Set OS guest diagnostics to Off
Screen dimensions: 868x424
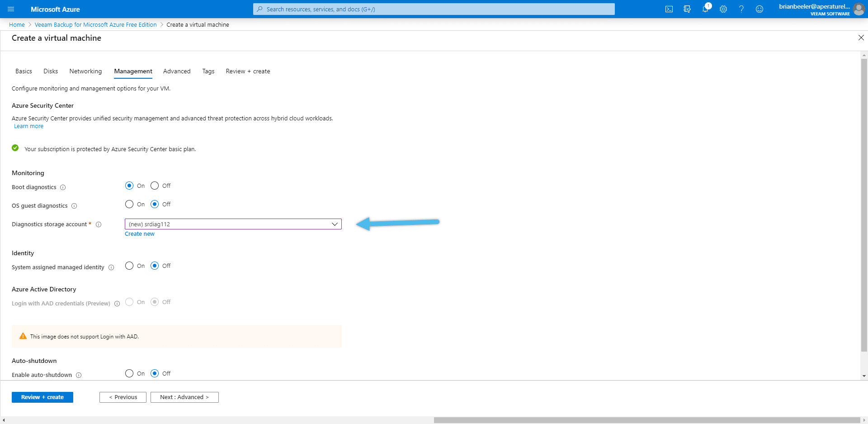155,204
